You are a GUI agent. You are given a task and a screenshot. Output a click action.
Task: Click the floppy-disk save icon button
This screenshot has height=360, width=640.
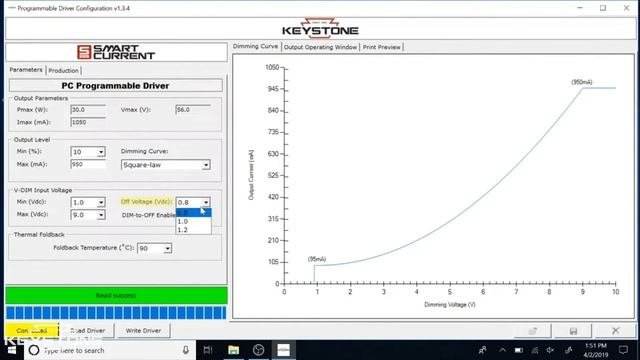[573, 331]
